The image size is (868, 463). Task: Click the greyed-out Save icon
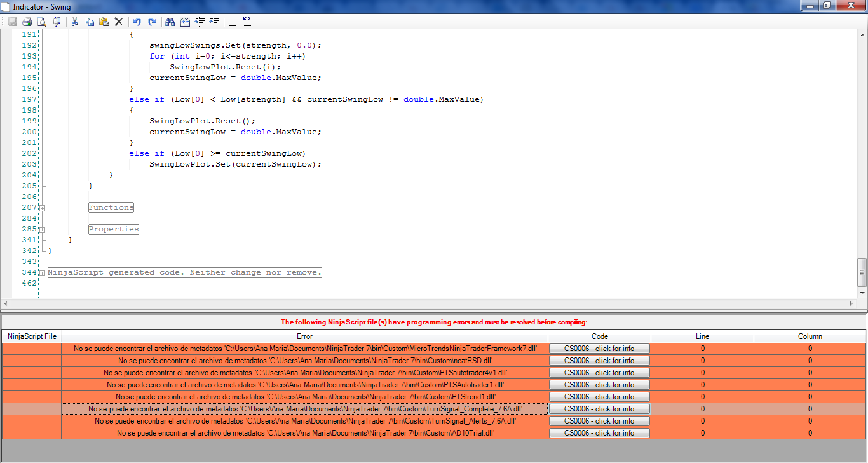(x=12, y=22)
